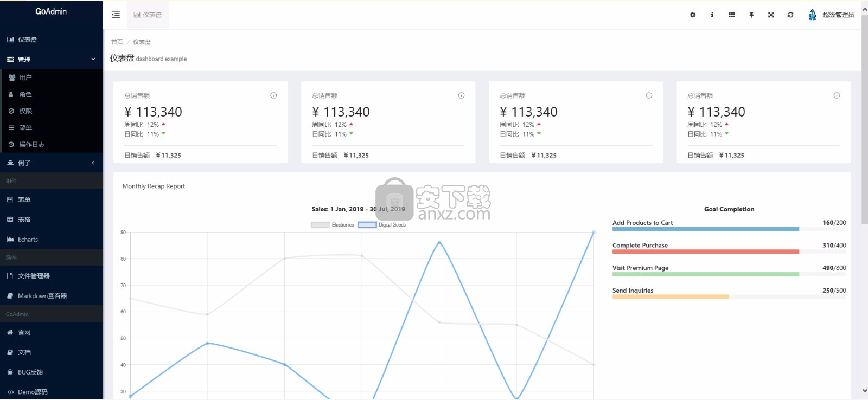Open the grid apps icon in top bar
Screen dimensions: 868x400
732,15
